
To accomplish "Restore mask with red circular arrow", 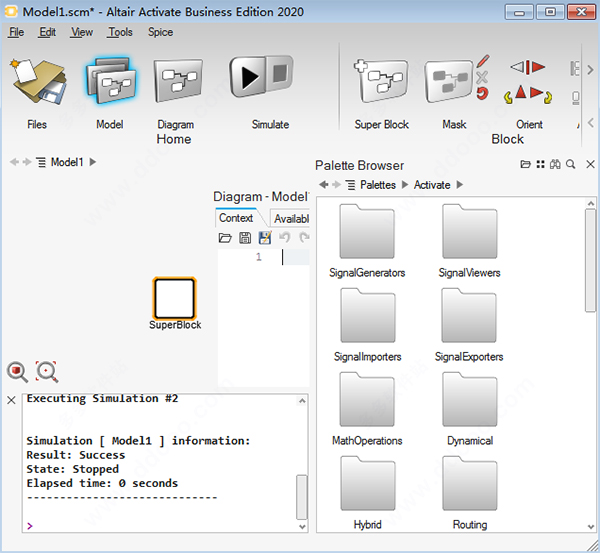I will pos(483,93).
